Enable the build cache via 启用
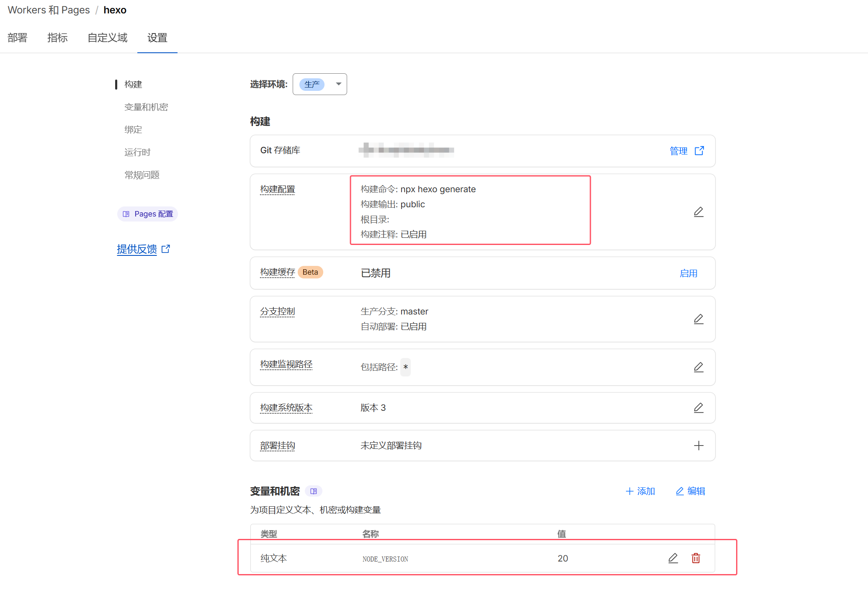 click(688, 273)
